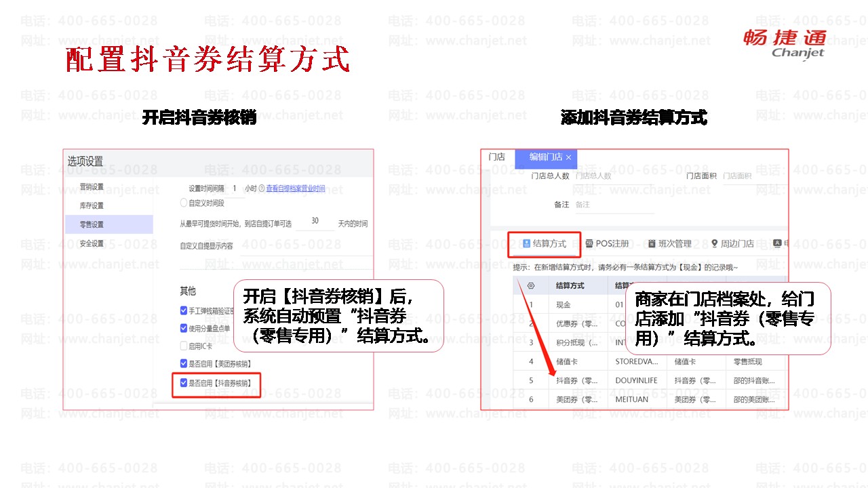Click the 邵的抖音账... account cell
Image resolution: width=868 pixels, height=488 pixels.
(x=754, y=381)
